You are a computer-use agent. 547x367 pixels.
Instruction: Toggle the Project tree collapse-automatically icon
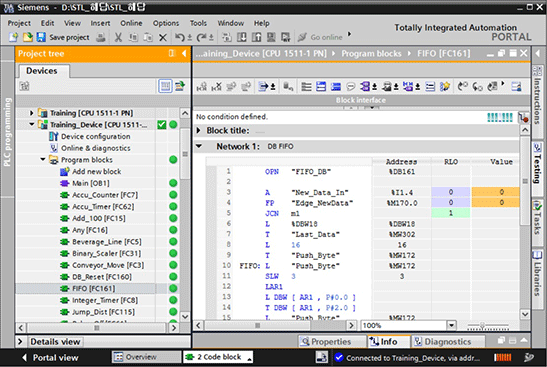(172, 53)
